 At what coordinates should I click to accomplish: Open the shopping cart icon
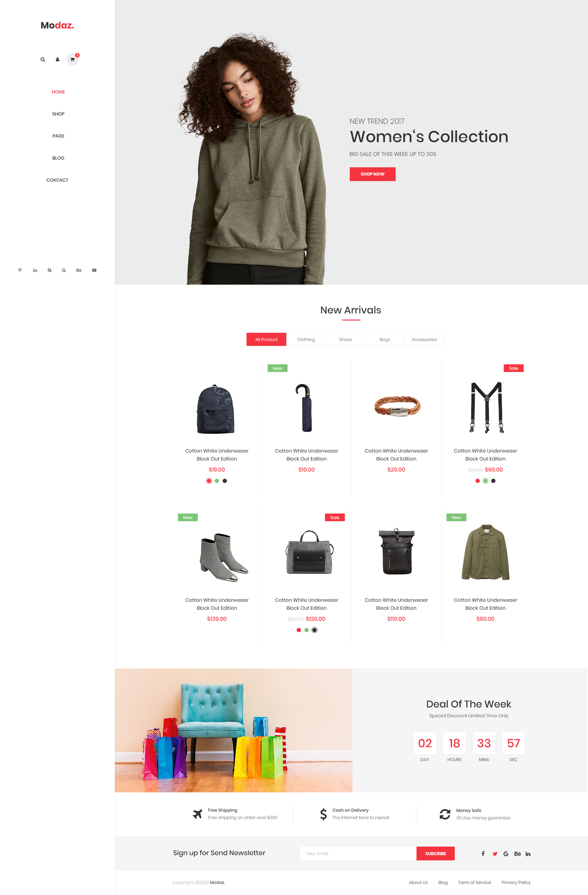pyautogui.click(x=73, y=59)
